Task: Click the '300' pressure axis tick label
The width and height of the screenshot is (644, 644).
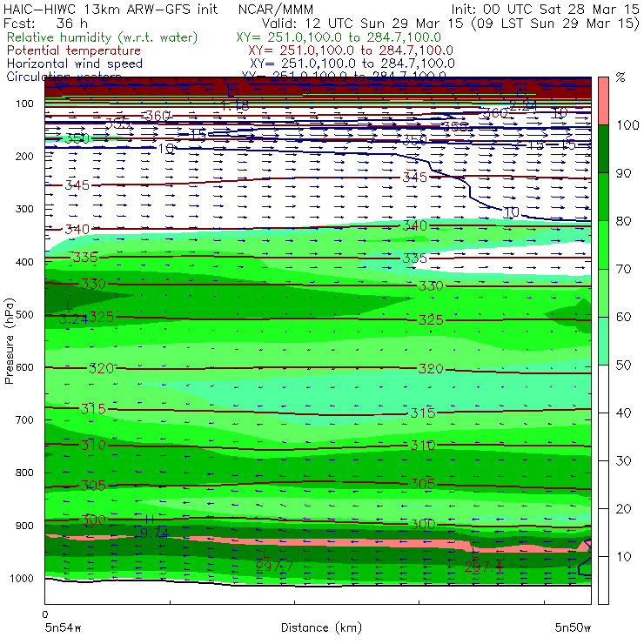Action: coord(24,209)
